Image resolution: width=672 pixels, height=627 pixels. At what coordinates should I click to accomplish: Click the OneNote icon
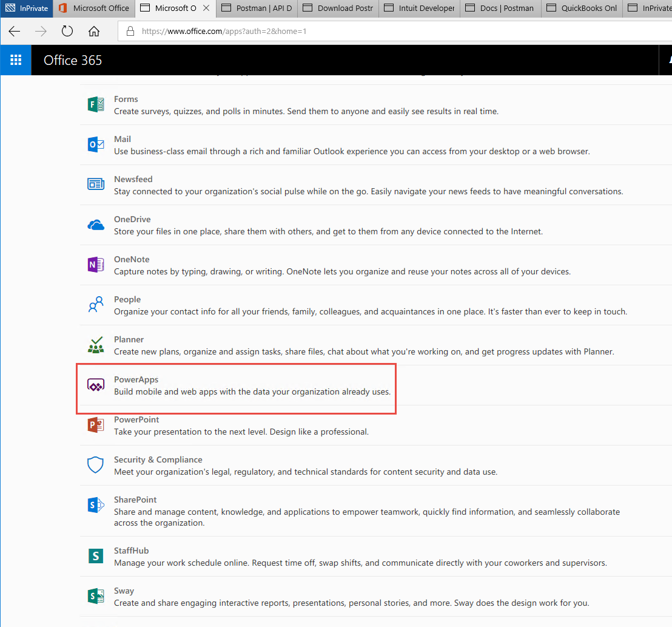tap(96, 265)
